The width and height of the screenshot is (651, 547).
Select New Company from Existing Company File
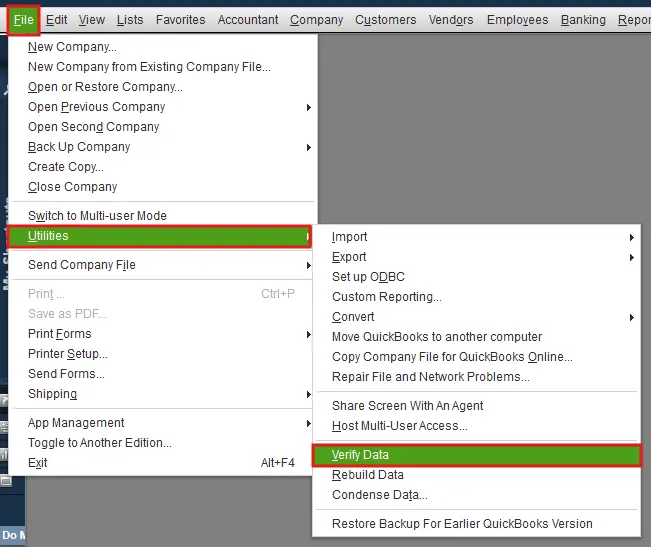(163, 67)
